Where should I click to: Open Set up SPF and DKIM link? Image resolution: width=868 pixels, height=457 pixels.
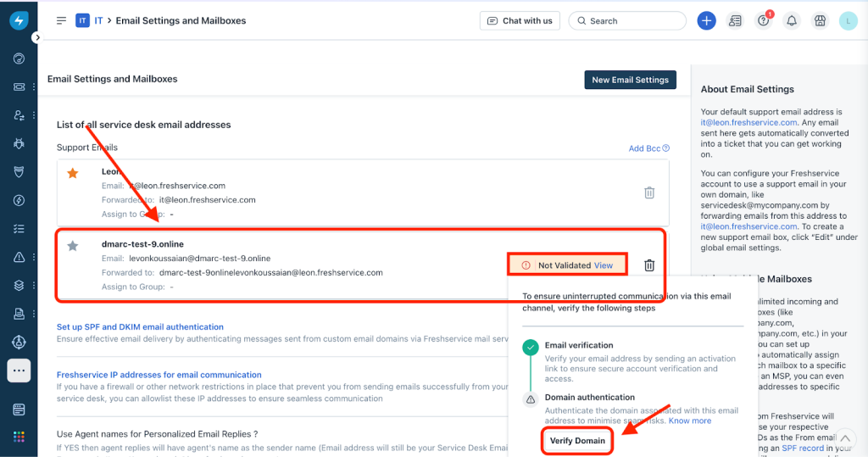coord(140,326)
